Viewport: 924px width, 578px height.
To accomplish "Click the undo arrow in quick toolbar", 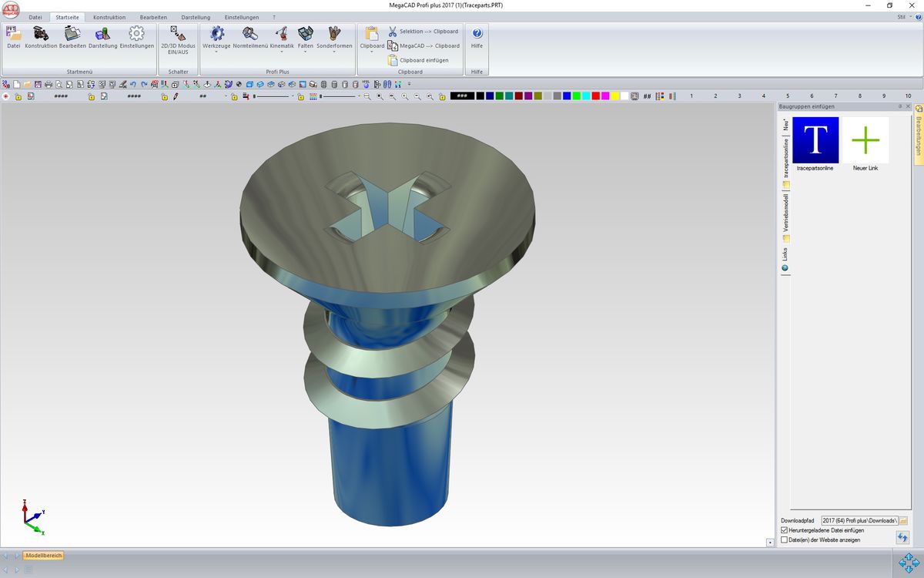I will pyautogui.click(x=133, y=84).
